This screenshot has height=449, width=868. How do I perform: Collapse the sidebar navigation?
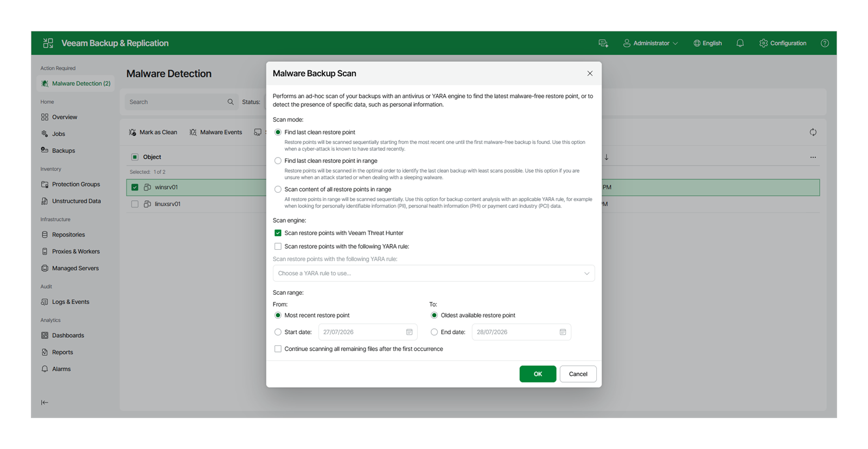pos(44,402)
